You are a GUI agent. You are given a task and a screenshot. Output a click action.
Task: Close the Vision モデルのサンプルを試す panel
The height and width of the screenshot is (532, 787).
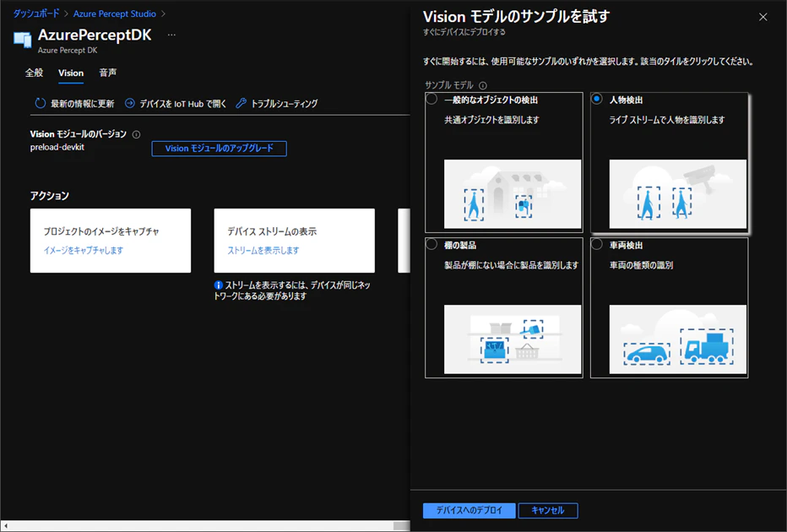763,17
